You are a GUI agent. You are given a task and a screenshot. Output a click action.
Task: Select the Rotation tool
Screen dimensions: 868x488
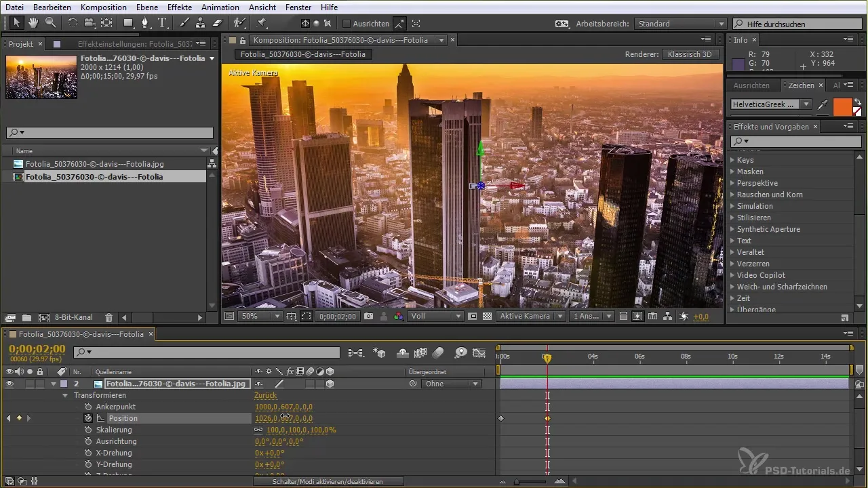point(73,22)
